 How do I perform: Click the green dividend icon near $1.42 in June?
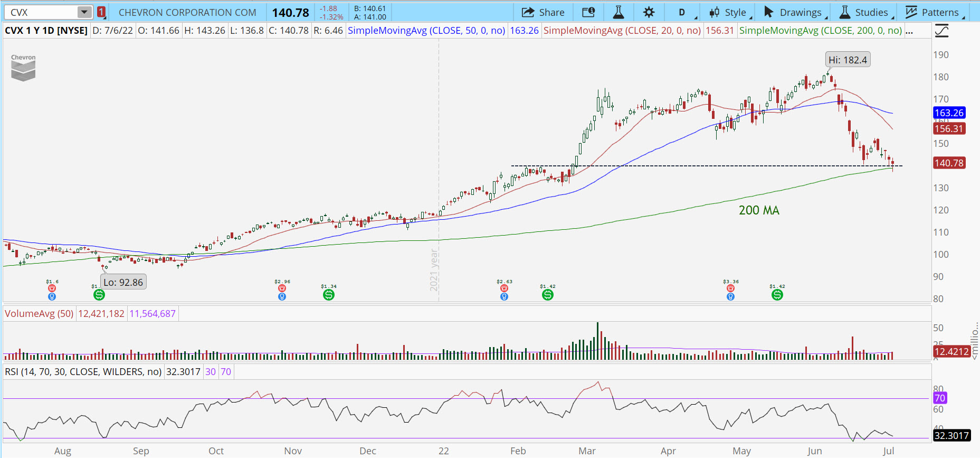777,295
